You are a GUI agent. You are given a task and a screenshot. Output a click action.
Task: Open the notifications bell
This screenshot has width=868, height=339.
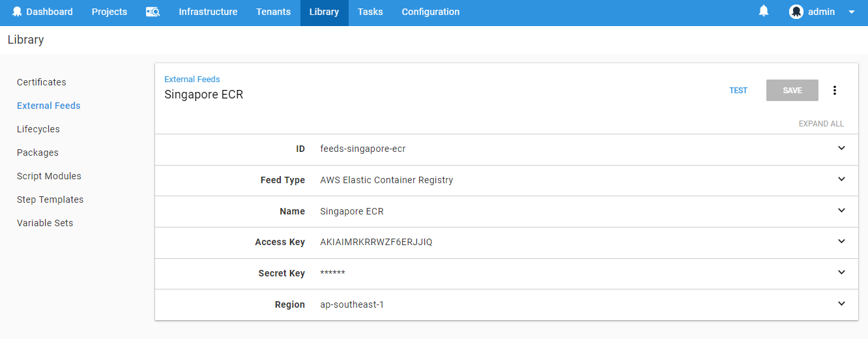click(x=764, y=11)
